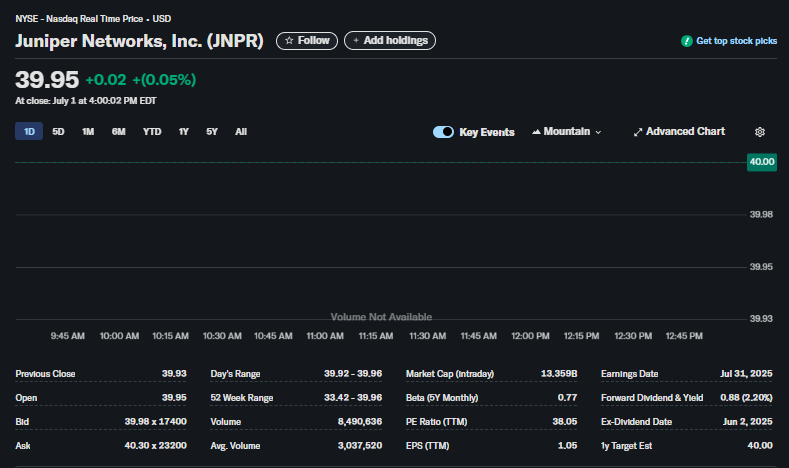This screenshot has width=789, height=468.
Task: Select the 5D chart range tab
Action: 58,132
